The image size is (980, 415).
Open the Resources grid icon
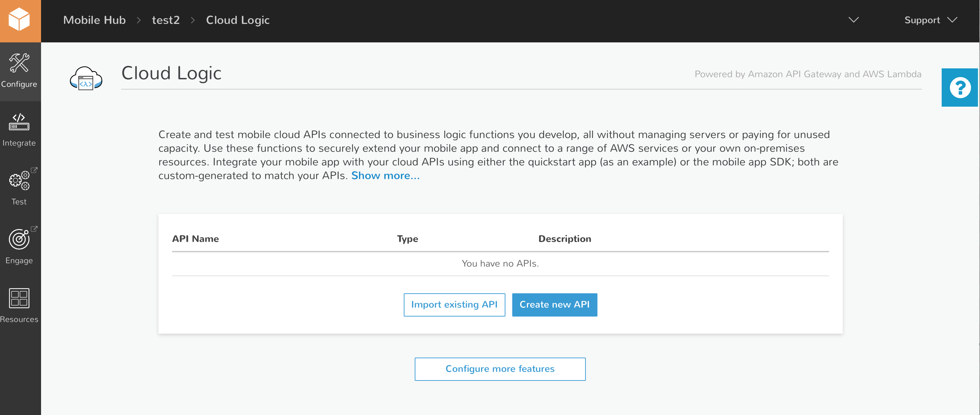point(19,298)
